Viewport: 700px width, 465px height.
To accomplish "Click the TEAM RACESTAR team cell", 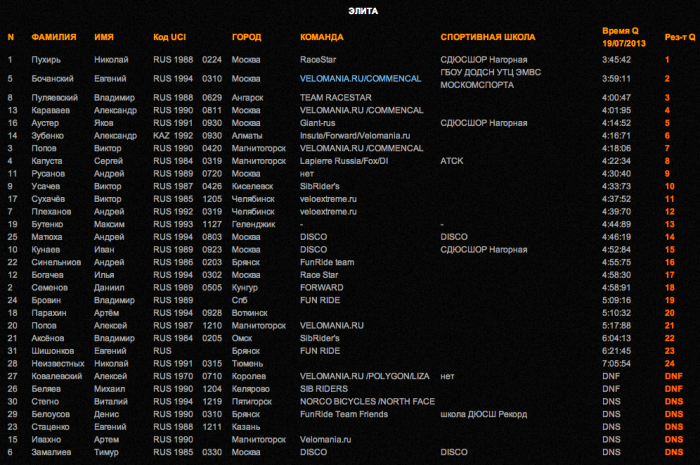I will [335, 98].
